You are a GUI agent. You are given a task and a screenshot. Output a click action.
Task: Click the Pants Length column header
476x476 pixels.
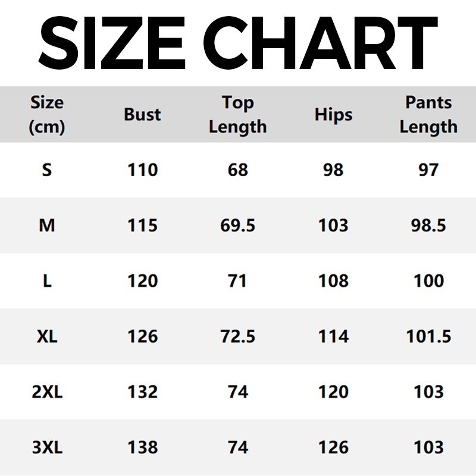[428, 114]
